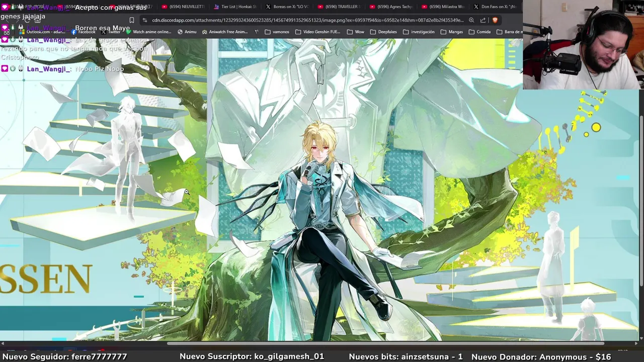Switch to Don Favs on X tab

495,7
